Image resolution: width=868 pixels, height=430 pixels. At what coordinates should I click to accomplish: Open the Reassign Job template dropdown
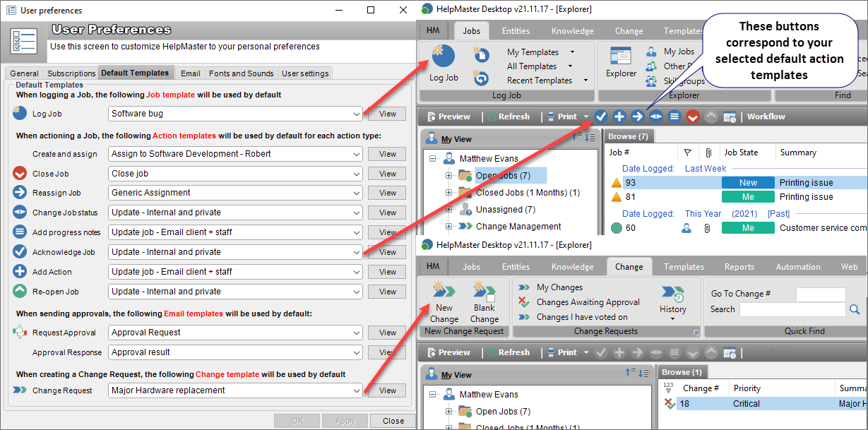(355, 193)
